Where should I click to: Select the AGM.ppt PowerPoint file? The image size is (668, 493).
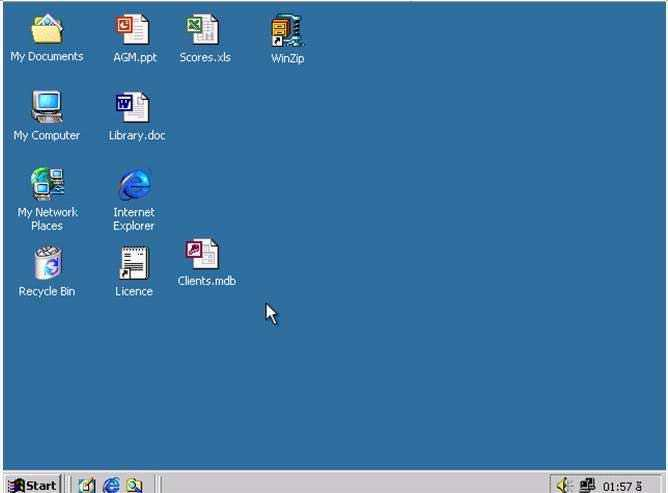click(134, 30)
